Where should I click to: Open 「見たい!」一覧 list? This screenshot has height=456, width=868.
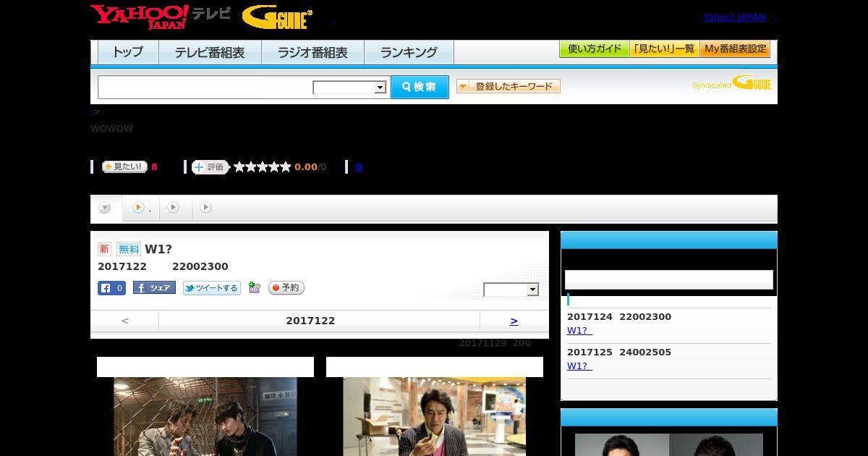pos(665,49)
